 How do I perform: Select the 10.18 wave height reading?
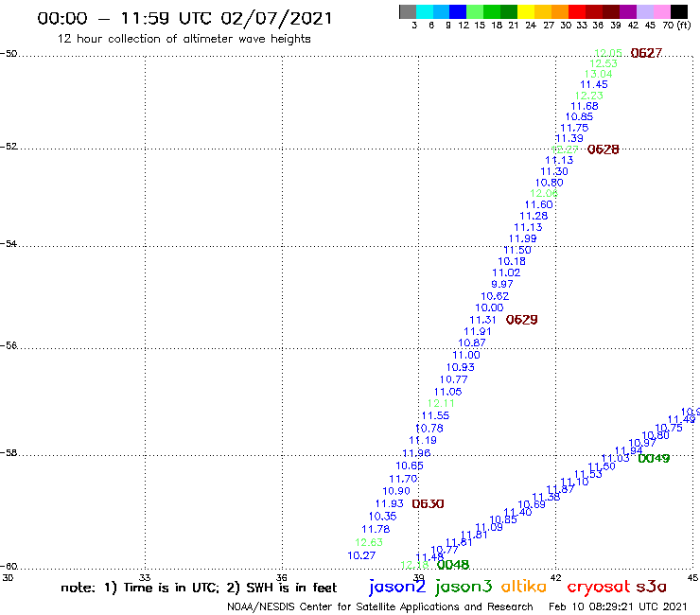[512, 261]
